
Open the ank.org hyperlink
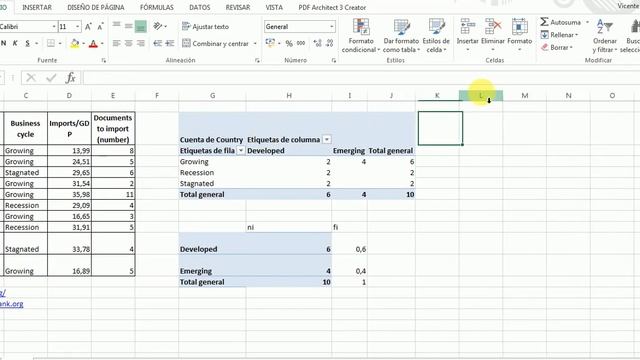click(11, 304)
